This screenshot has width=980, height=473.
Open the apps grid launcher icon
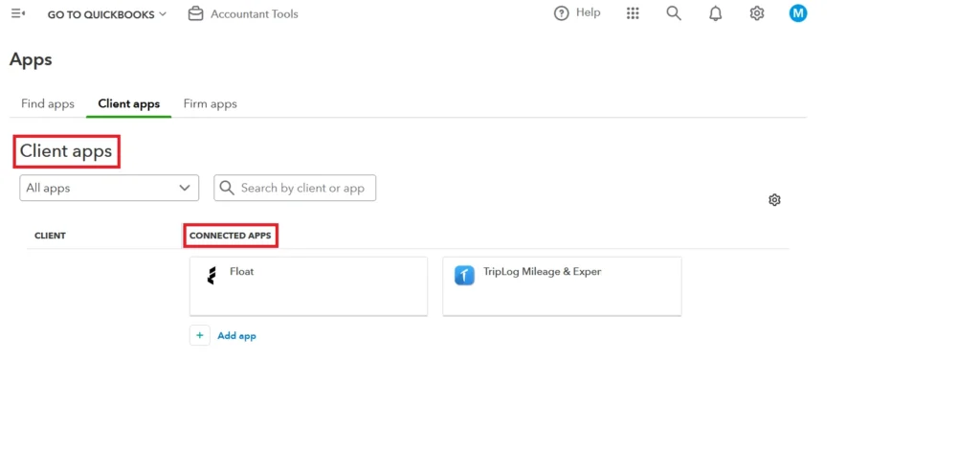click(x=633, y=13)
